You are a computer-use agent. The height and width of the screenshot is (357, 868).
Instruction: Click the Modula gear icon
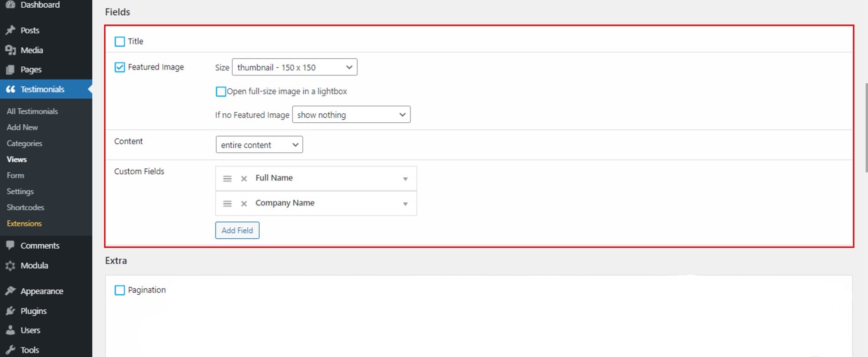[10, 266]
